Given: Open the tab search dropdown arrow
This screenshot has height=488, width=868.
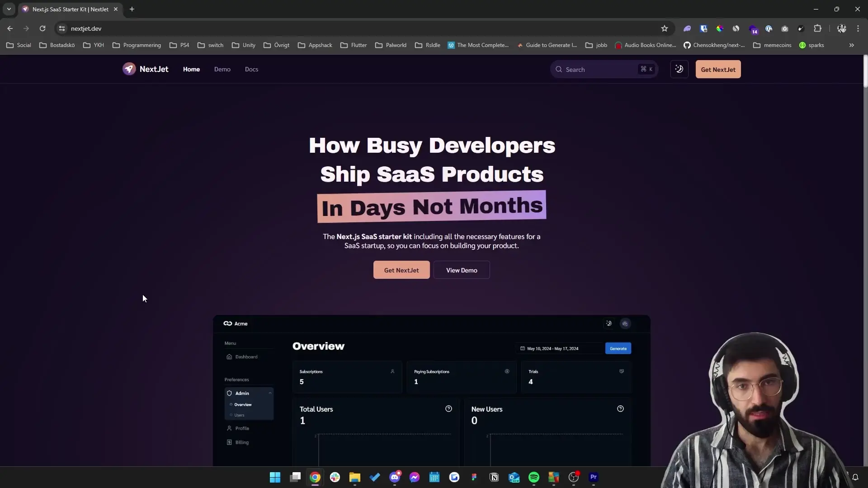Looking at the screenshot, I should (9, 9).
